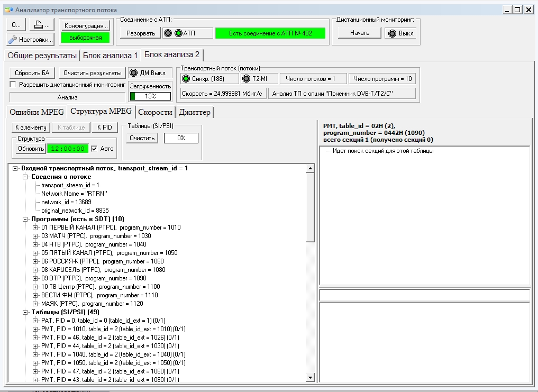This screenshot has width=538, height=392.
Task: Click Идет поиск секций для этой таблицы
Action: [x=383, y=151]
